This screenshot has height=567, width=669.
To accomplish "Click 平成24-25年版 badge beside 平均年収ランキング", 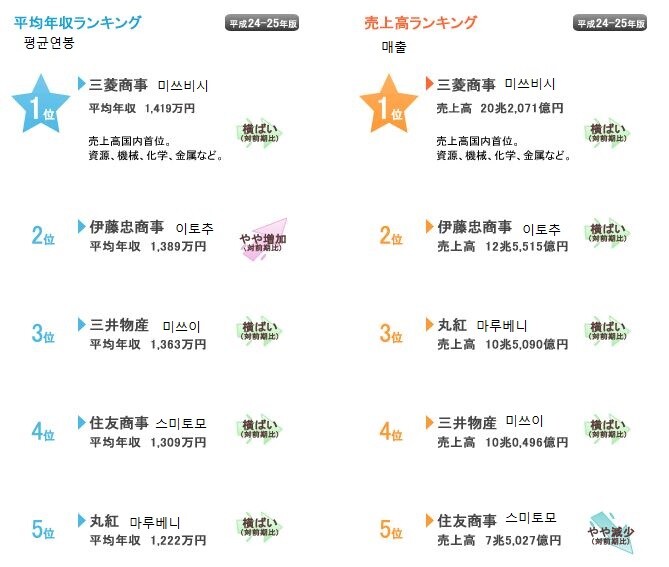I will pos(262,23).
